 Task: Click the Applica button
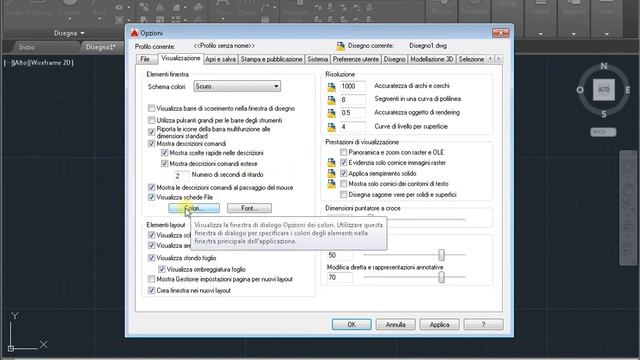440,324
